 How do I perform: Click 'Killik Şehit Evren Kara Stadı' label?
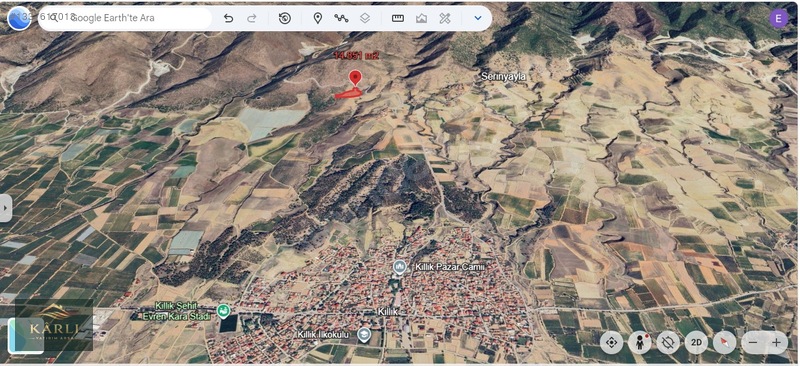click(x=176, y=311)
